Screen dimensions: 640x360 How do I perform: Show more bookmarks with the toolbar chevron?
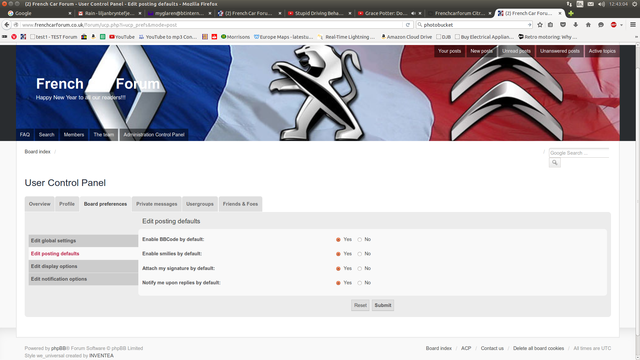coord(636,37)
